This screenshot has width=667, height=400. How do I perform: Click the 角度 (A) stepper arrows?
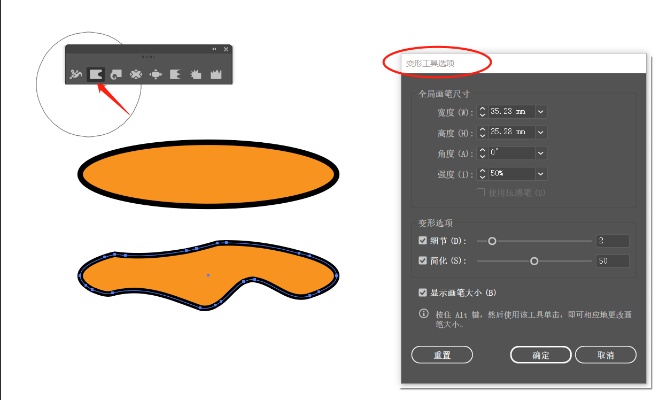[482, 153]
